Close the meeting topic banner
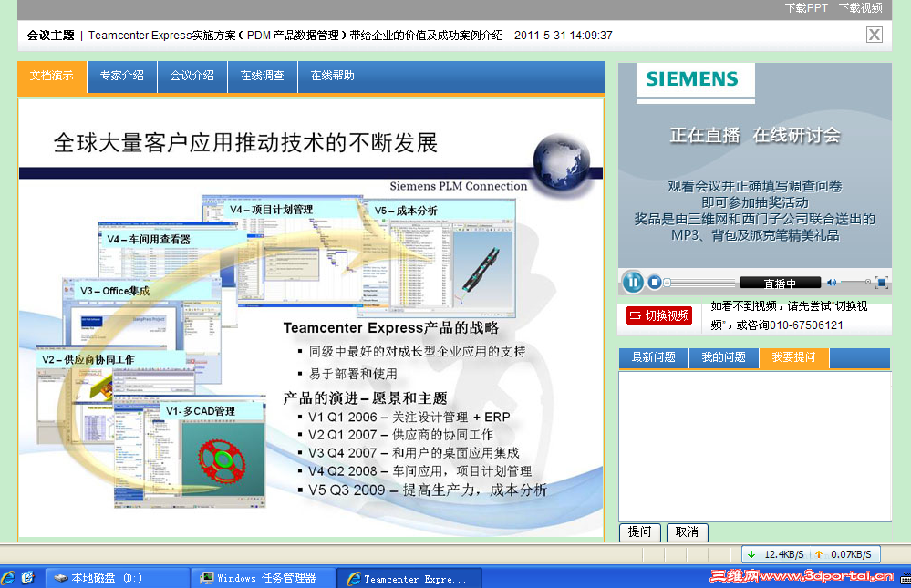911x588 pixels. coord(875,35)
